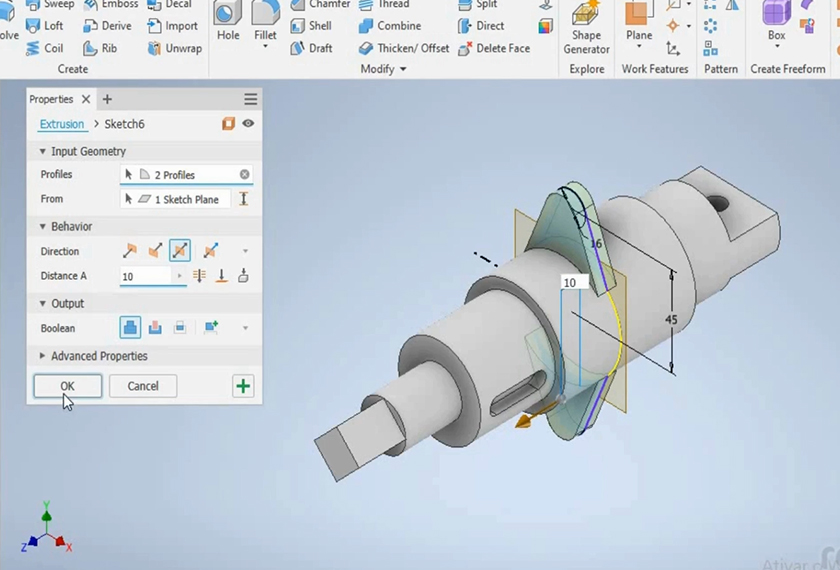Clear the 2 Profiles selection

click(244, 175)
